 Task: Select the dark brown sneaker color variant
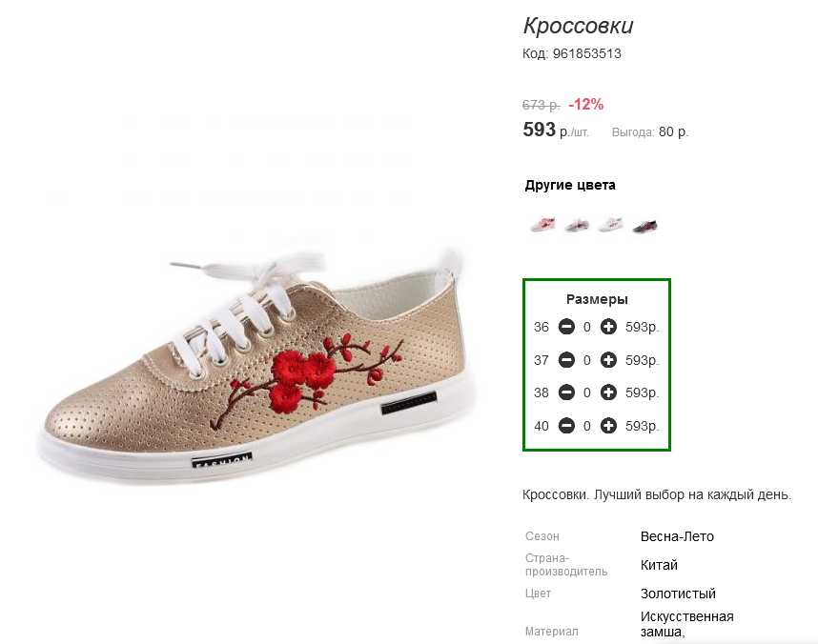point(644,226)
